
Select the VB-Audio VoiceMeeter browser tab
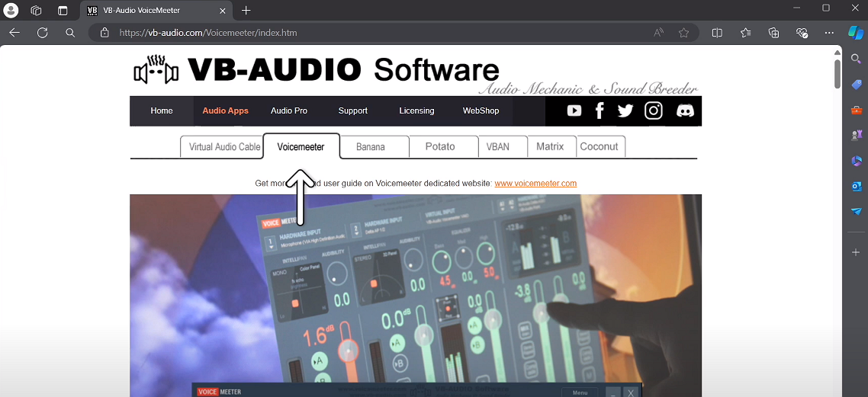point(156,10)
